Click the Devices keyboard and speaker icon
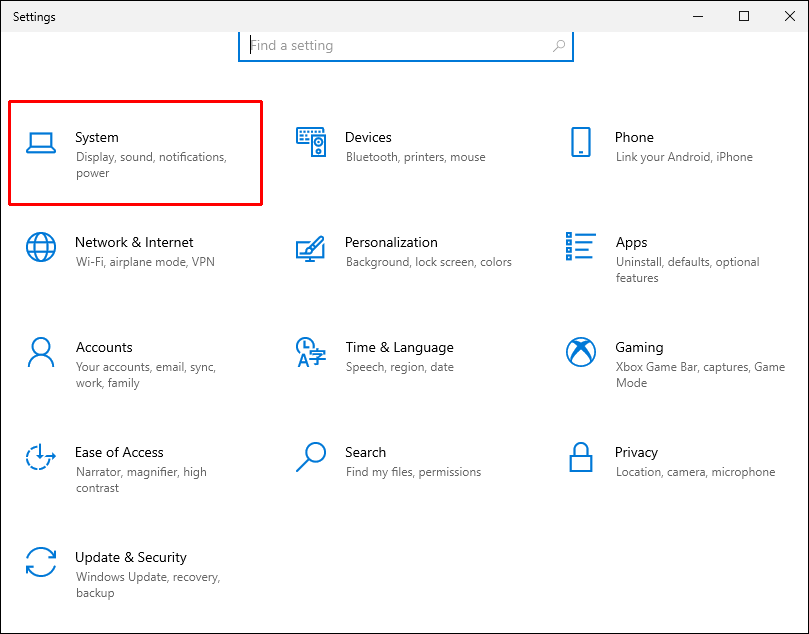Viewport: 809px width, 634px height. pyautogui.click(x=311, y=142)
